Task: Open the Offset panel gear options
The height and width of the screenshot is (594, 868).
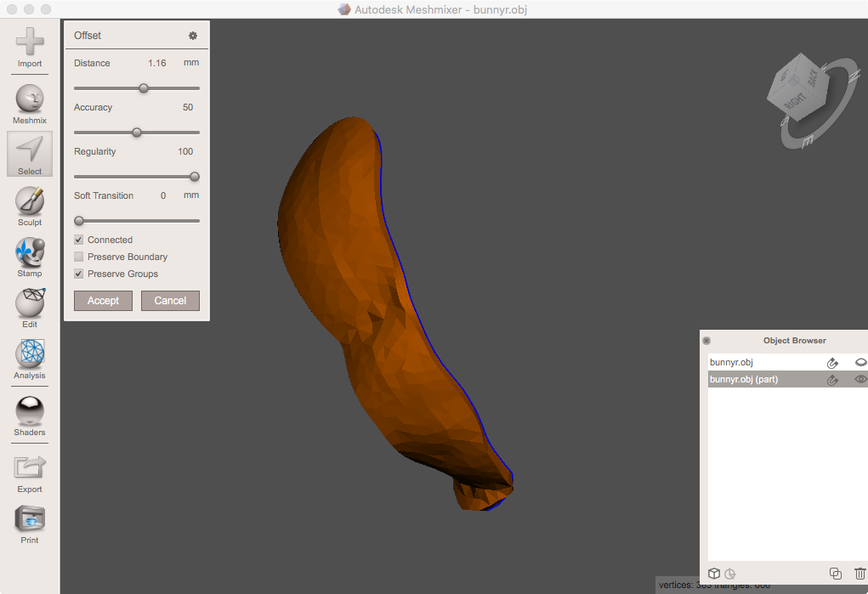Action: coord(193,35)
